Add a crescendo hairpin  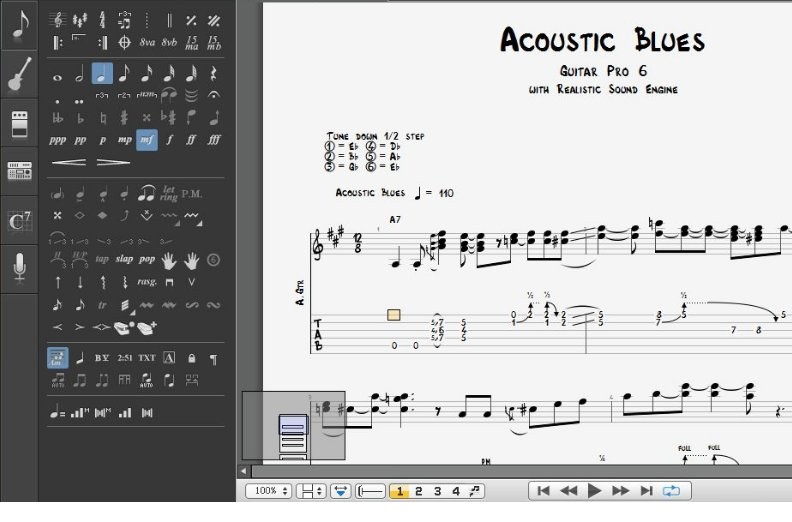click(x=69, y=163)
